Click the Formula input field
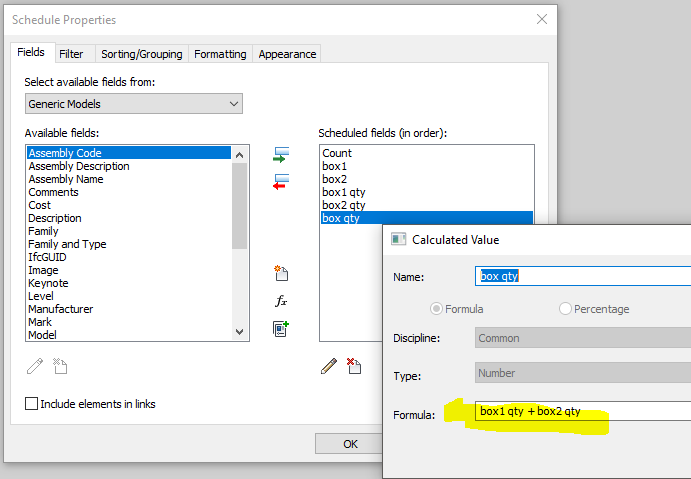The height and width of the screenshot is (479, 691). [583, 411]
